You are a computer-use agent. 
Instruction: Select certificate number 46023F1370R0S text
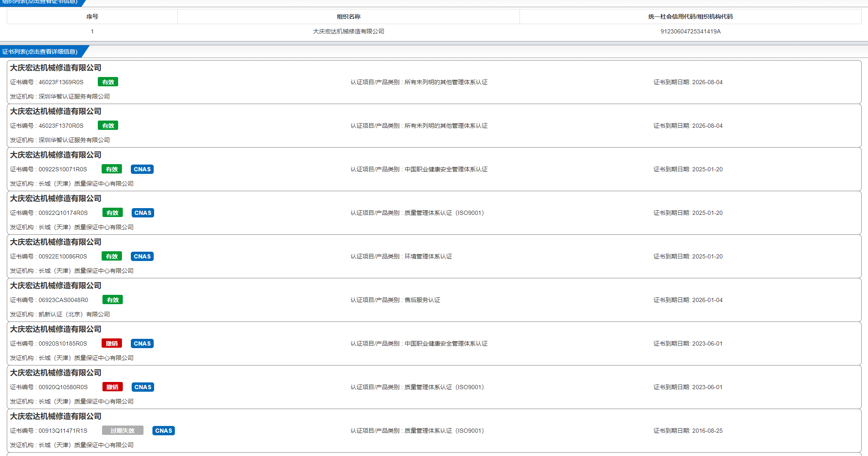coord(61,126)
